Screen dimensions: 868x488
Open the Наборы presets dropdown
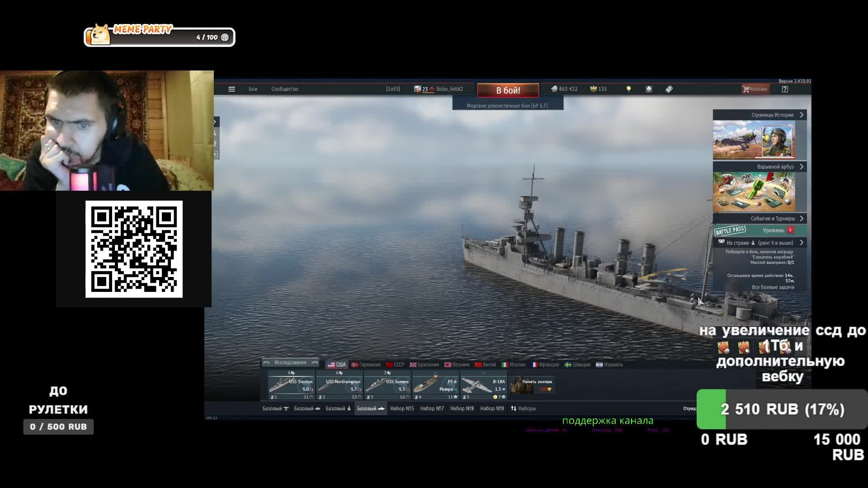(523, 408)
